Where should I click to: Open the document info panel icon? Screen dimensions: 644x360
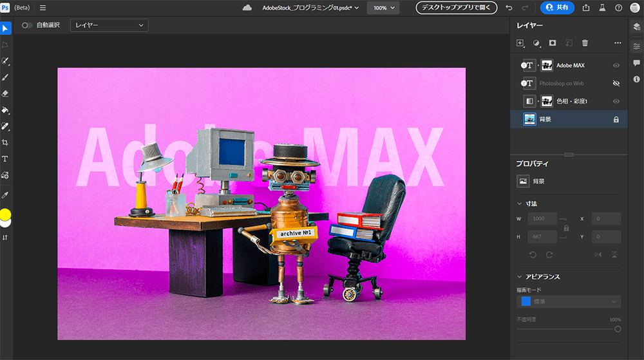(x=637, y=79)
